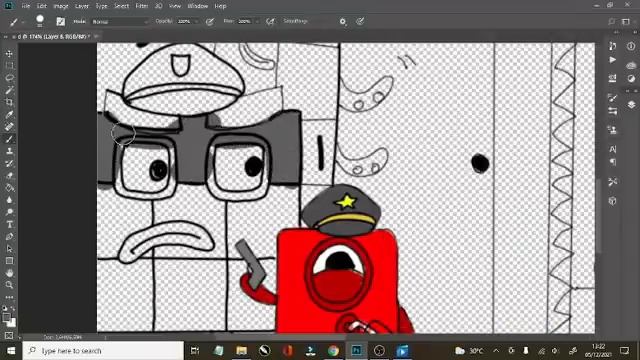
Task: Open the Select menu
Action: point(121,6)
